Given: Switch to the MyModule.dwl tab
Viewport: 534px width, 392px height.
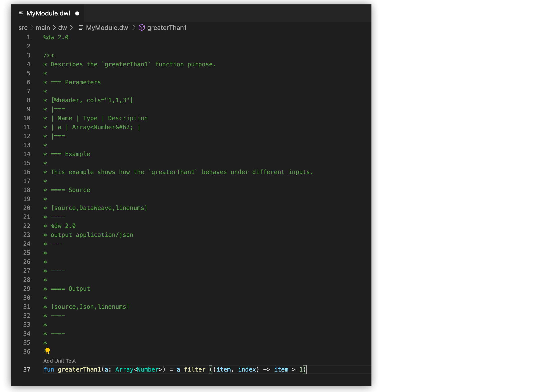Looking at the screenshot, I should 48,13.
